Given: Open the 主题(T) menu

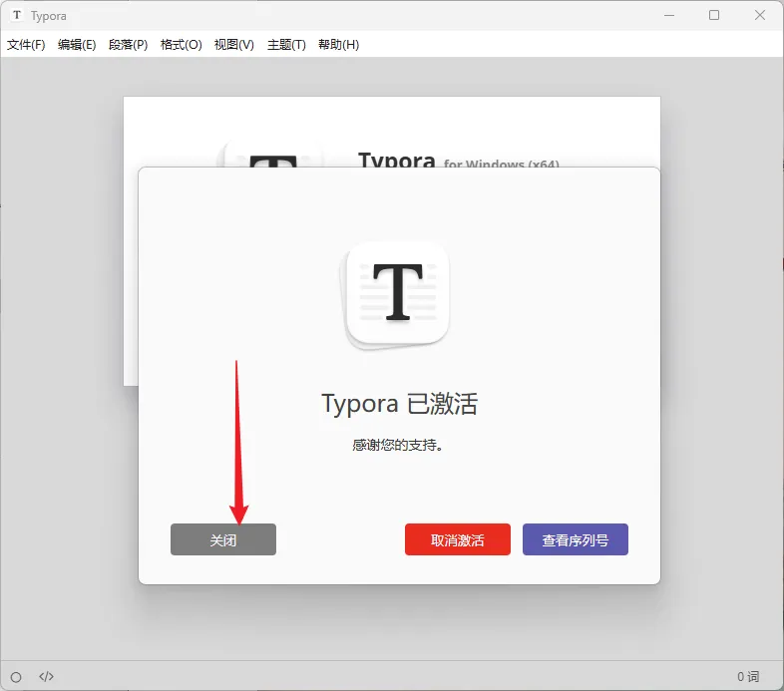Looking at the screenshot, I should (x=286, y=45).
